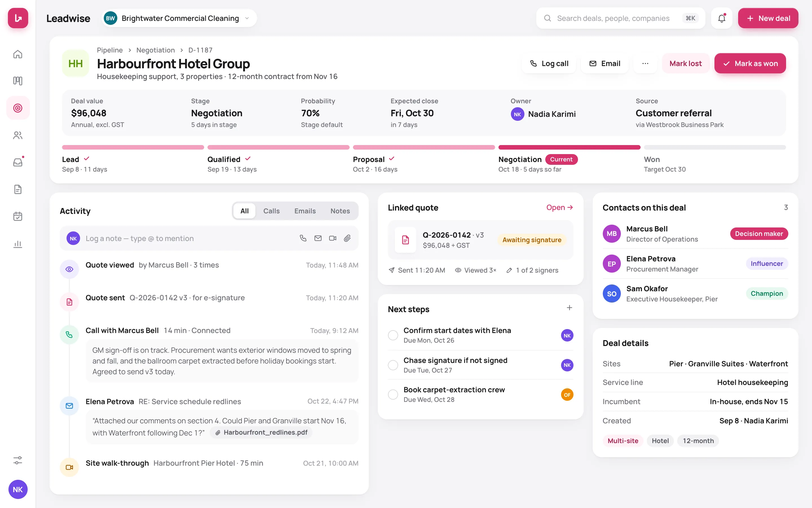The height and width of the screenshot is (508, 812).
Task: Click the Negotiation breadcrumb link
Action: [155, 50]
